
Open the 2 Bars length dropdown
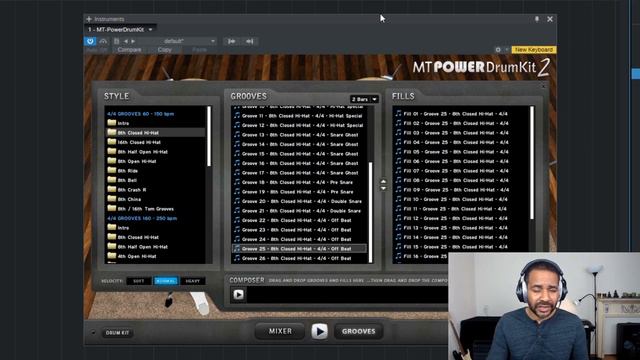364,99
